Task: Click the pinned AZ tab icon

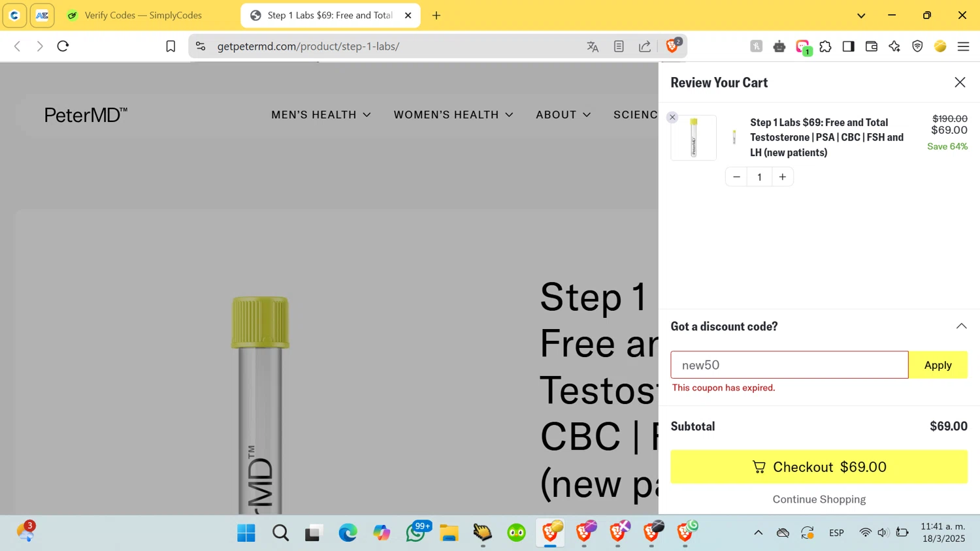Action: pos(42,15)
